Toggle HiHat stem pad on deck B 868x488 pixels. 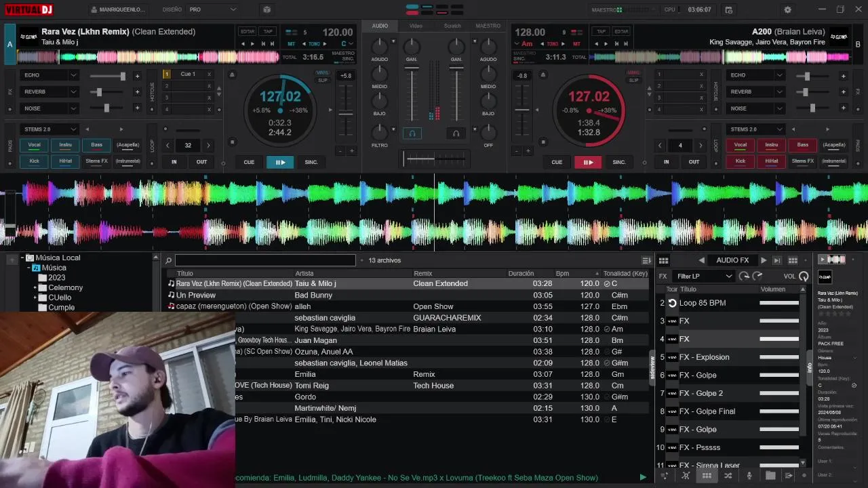(x=772, y=161)
